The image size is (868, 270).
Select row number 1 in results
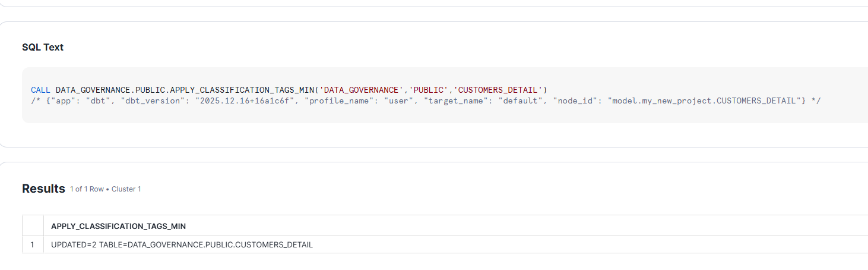point(33,244)
